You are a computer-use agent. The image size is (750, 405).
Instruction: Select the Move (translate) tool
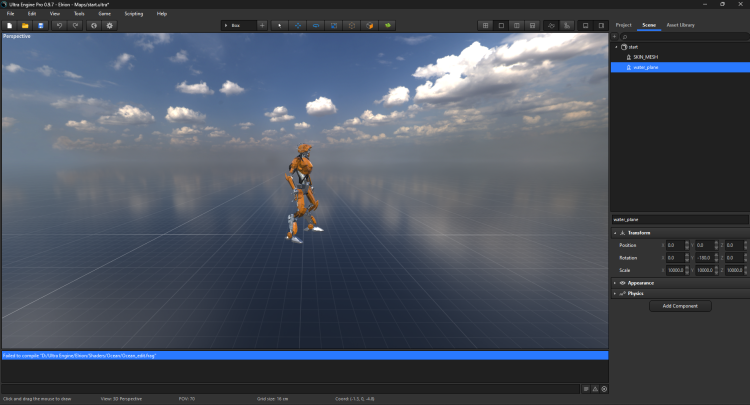(x=295, y=25)
